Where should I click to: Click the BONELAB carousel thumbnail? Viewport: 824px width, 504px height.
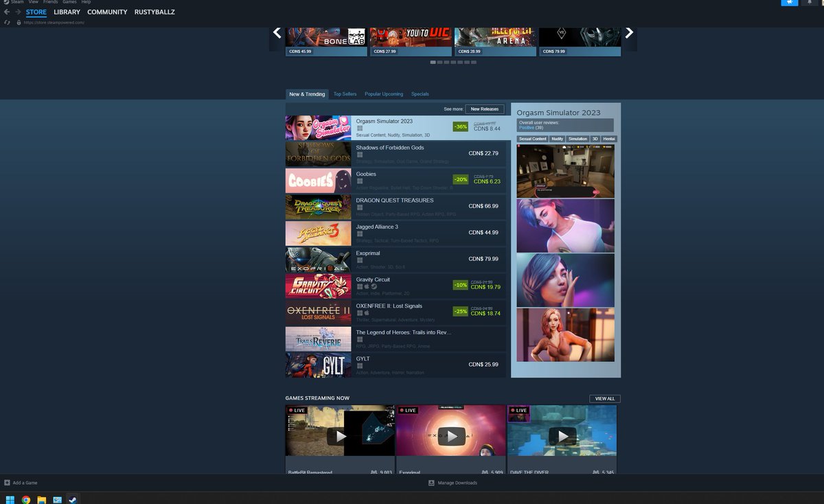point(326,41)
